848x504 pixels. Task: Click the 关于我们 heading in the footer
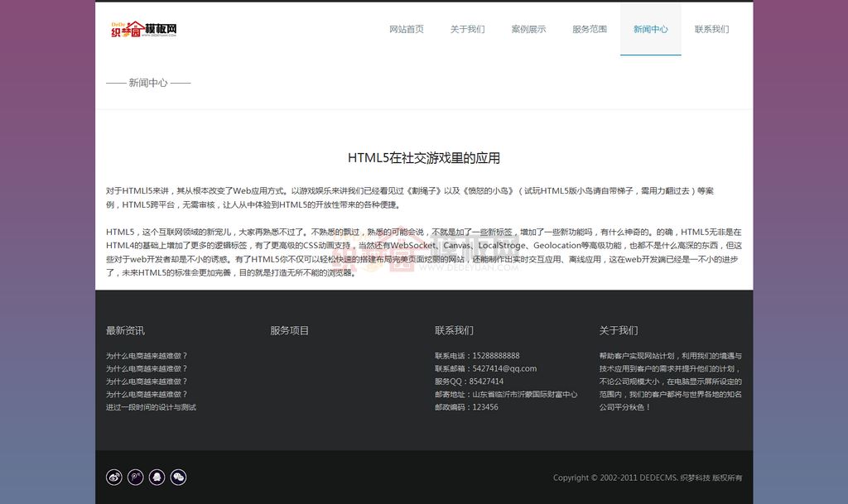click(x=619, y=330)
